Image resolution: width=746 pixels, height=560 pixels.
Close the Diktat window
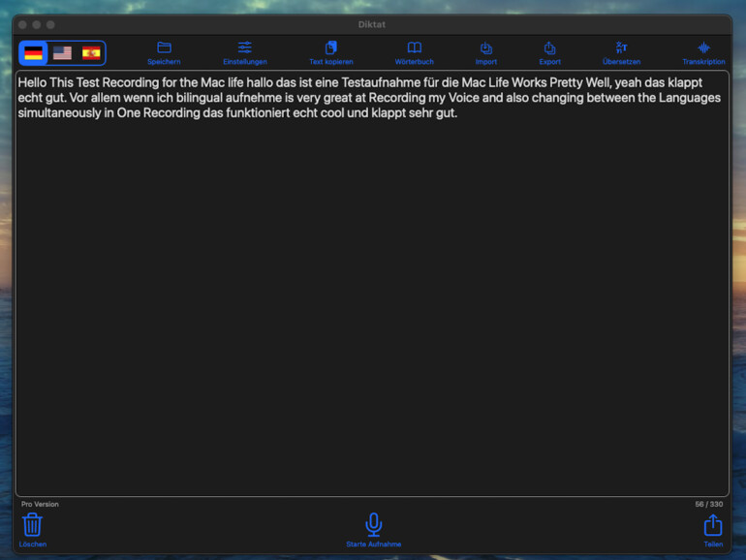22,25
